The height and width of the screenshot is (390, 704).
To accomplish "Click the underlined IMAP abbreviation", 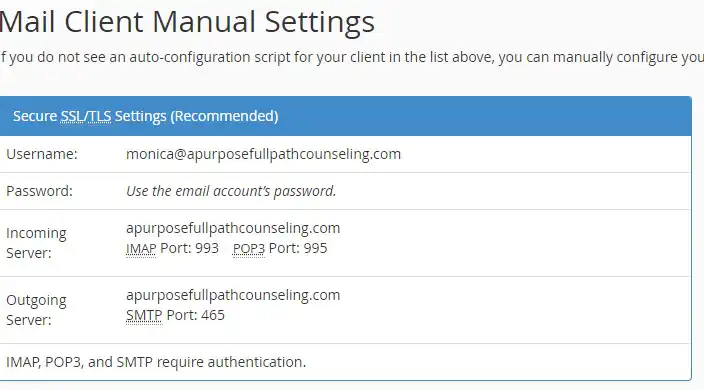I will click(x=141, y=248).
